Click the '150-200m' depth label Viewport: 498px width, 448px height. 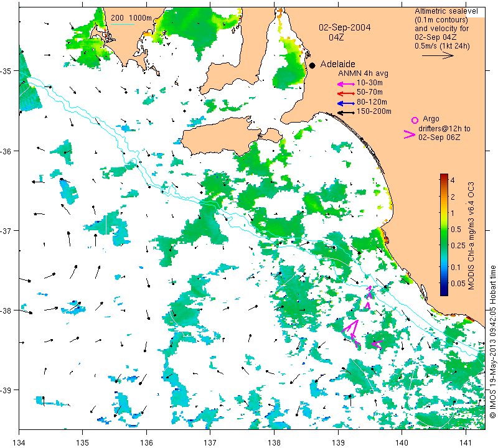coord(374,111)
